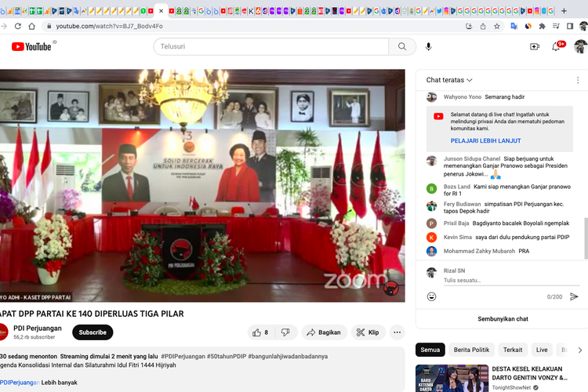Activate voice search microphone
The image size is (588, 392).
point(428,47)
